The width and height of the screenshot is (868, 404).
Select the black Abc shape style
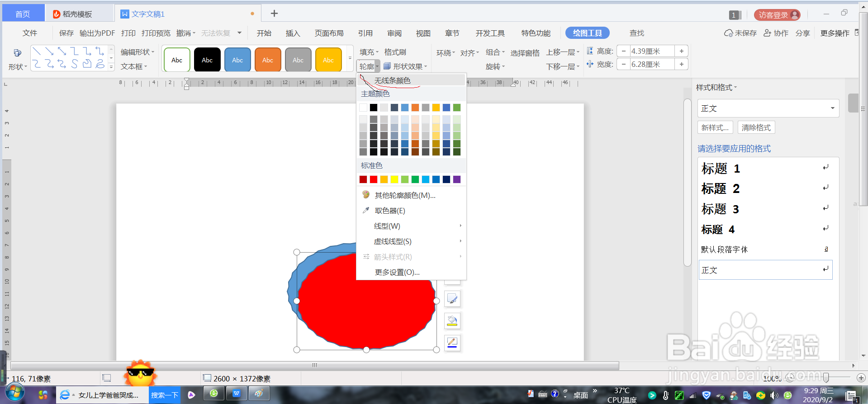[207, 60]
